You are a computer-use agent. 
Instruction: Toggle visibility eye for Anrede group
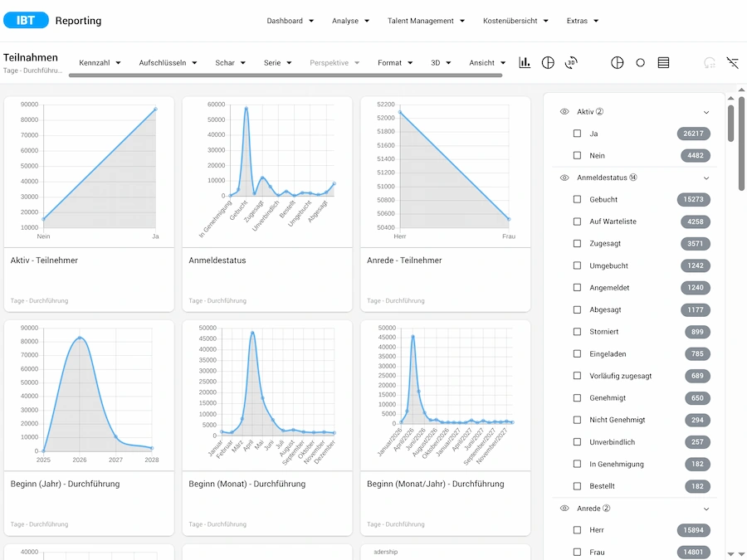(564, 508)
